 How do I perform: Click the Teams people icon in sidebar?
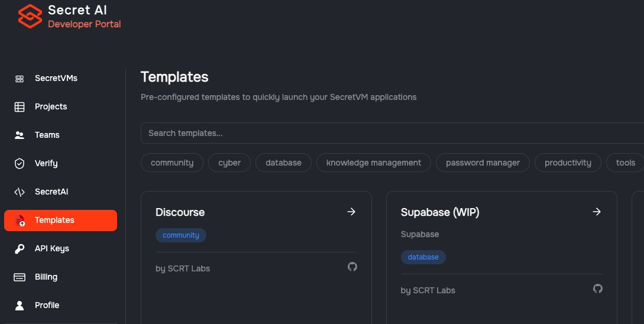click(20, 135)
